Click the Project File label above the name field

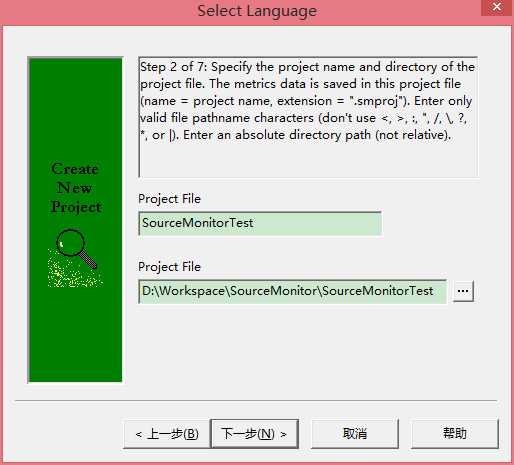coord(169,199)
